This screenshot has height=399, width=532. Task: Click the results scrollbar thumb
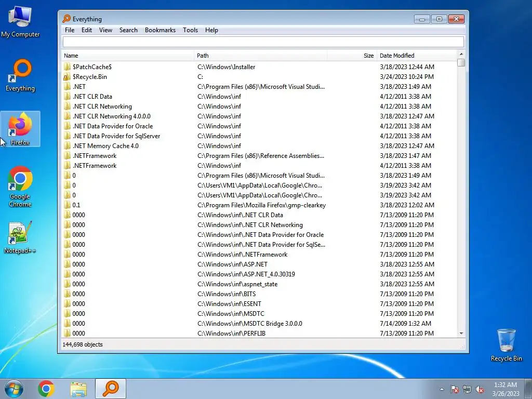pos(461,63)
